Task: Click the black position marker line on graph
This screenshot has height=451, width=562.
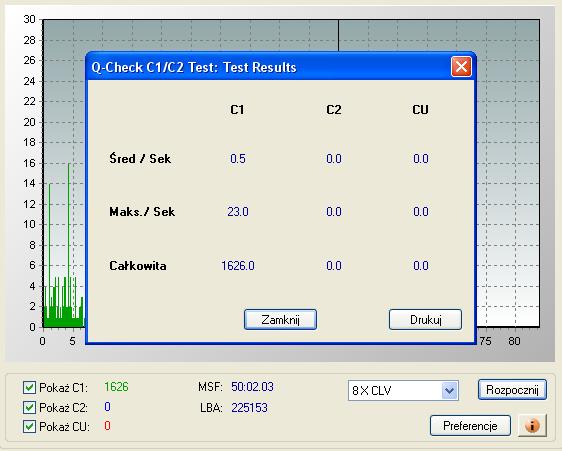Action: 338,36
